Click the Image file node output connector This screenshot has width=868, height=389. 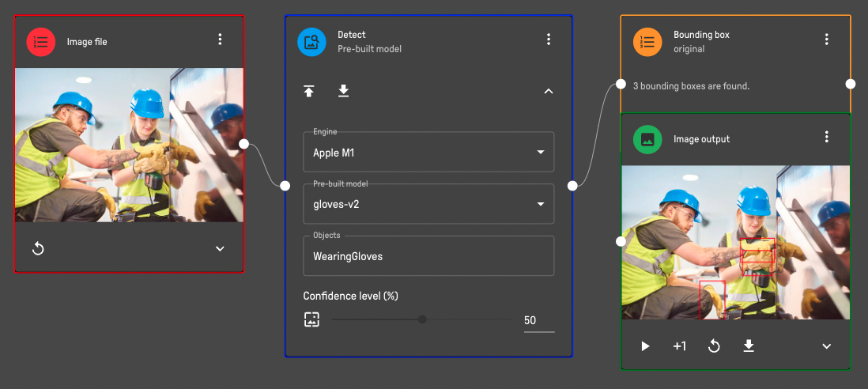click(x=244, y=144)
